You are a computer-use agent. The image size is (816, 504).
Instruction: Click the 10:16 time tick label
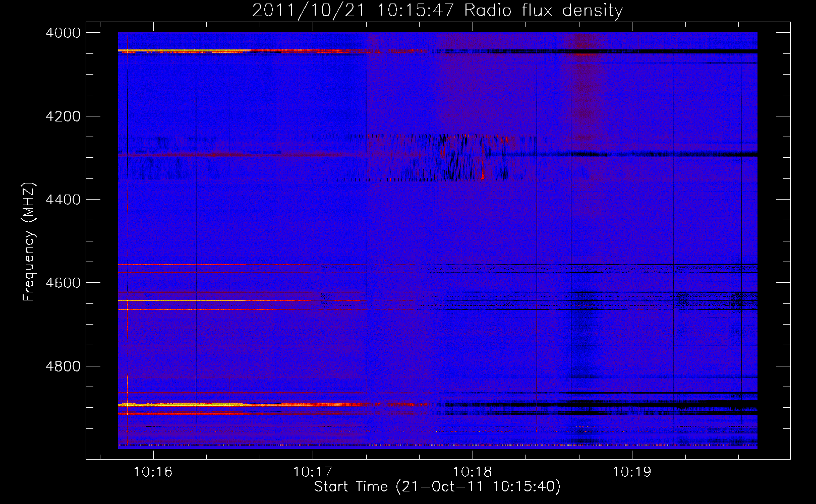(x=153, y=472)
